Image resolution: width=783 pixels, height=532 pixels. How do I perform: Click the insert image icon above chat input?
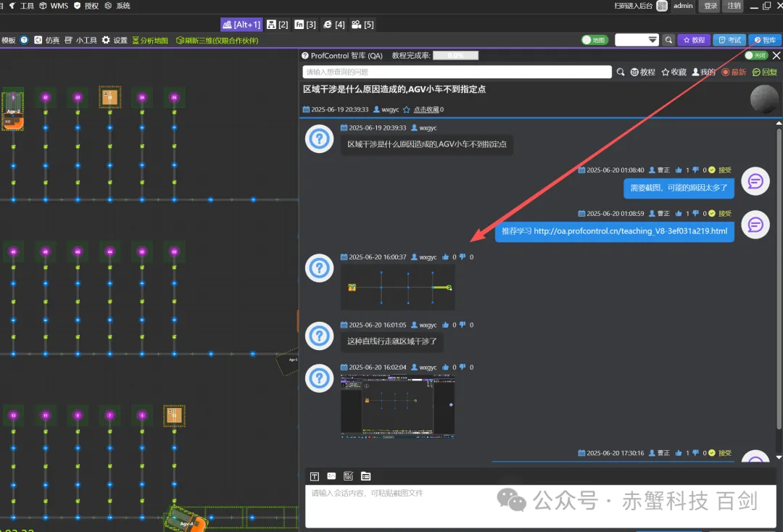[331, 476]
